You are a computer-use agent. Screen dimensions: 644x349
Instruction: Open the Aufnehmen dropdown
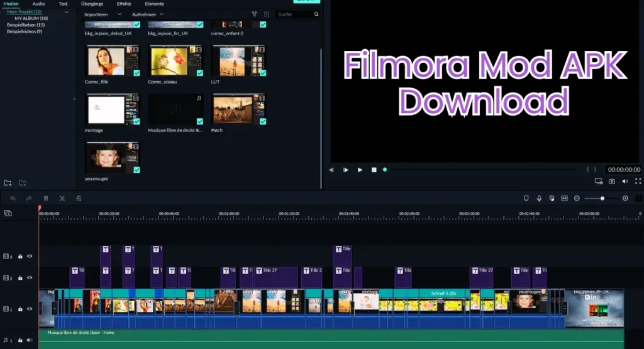tap(147, 14)
